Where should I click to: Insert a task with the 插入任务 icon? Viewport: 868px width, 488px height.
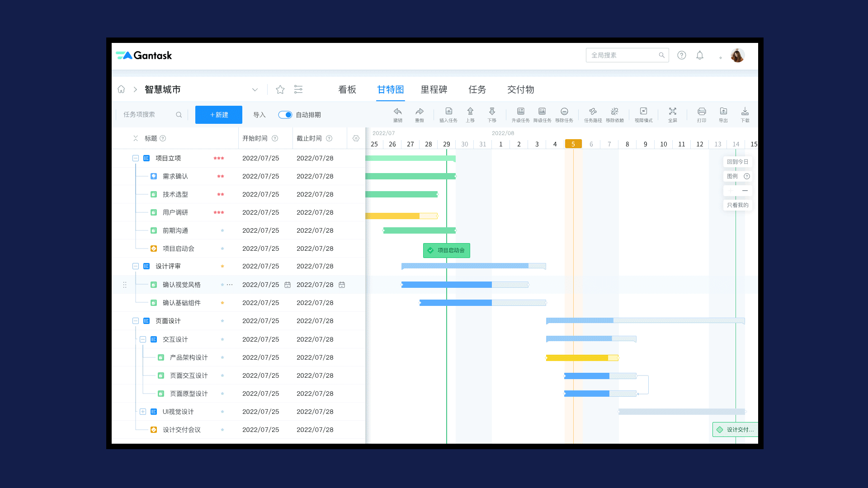[x=448, y=112]
